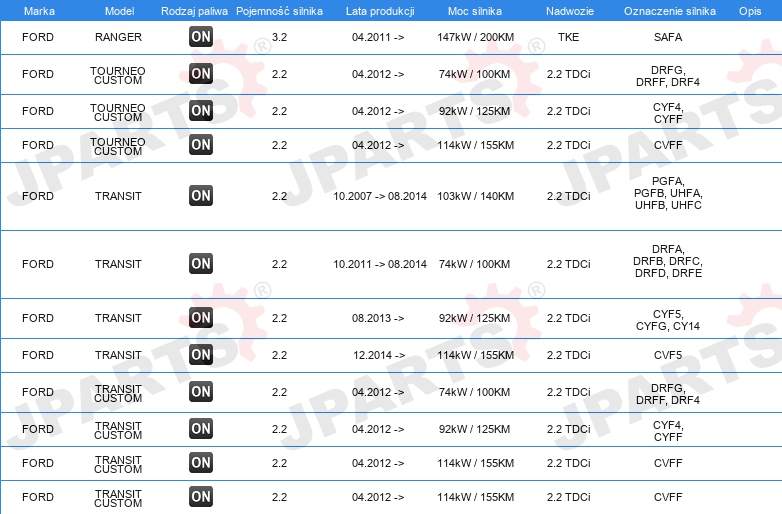Select the 3.2 engine capacity cell
The width and height of the screenshot is (782, 514).
pyautogui.click(x=279, y=37)
